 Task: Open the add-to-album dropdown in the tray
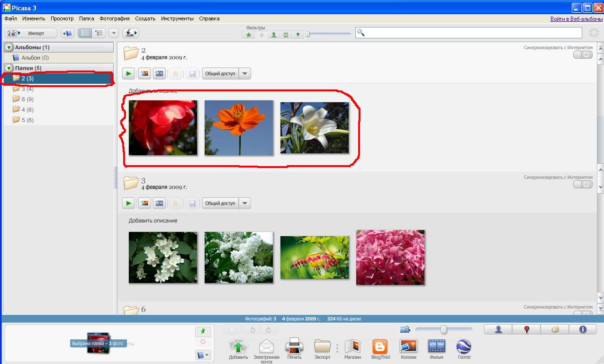203,355
